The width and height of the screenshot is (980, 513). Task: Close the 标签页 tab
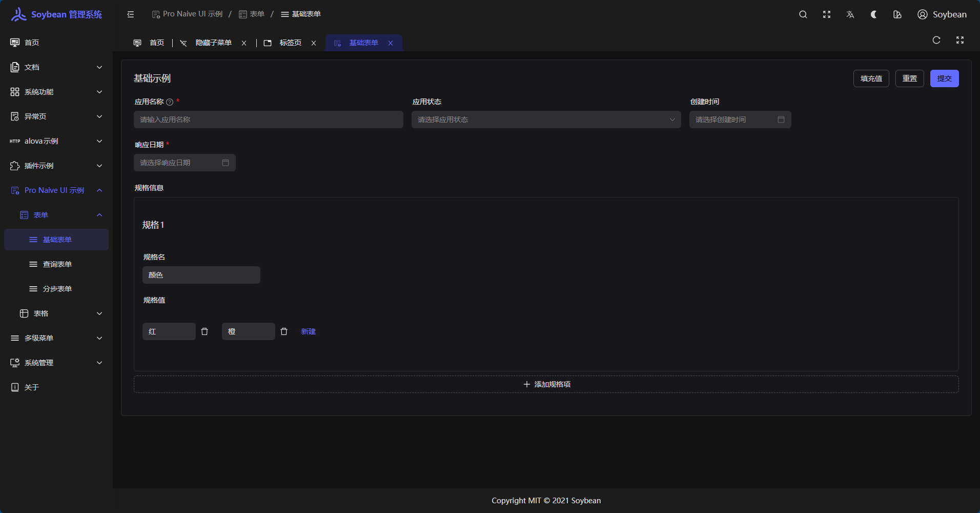pyautogui.click(x=314, y=43)
